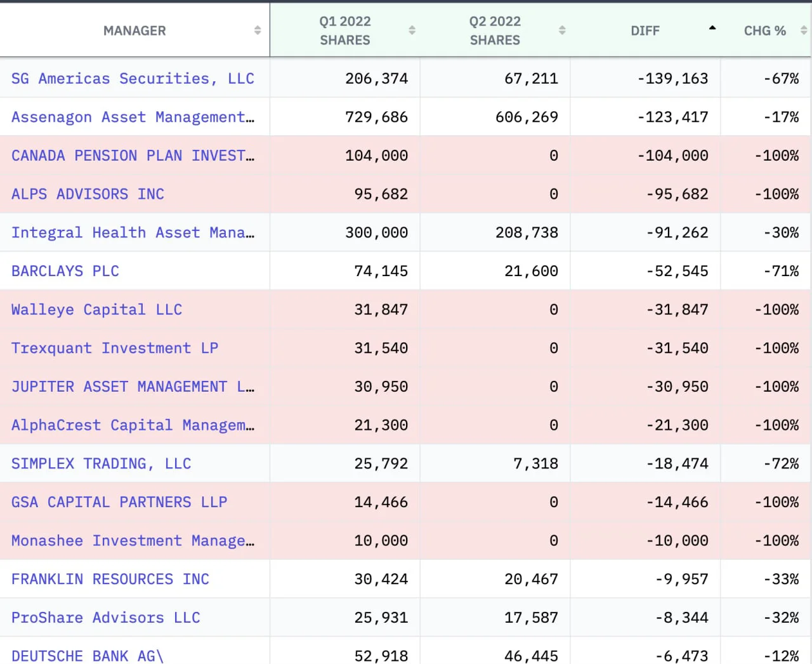
Task: Select Q1 shares value 21,300
Action: click(381, 425)
